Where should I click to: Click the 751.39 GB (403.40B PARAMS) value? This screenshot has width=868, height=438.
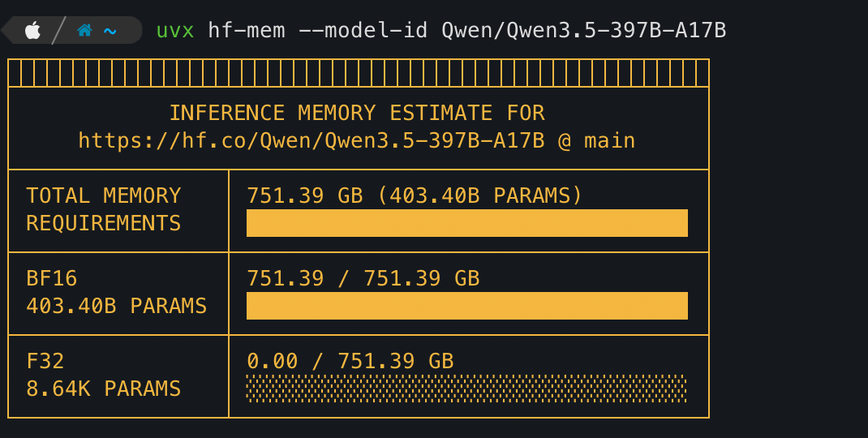coord(415,195)
